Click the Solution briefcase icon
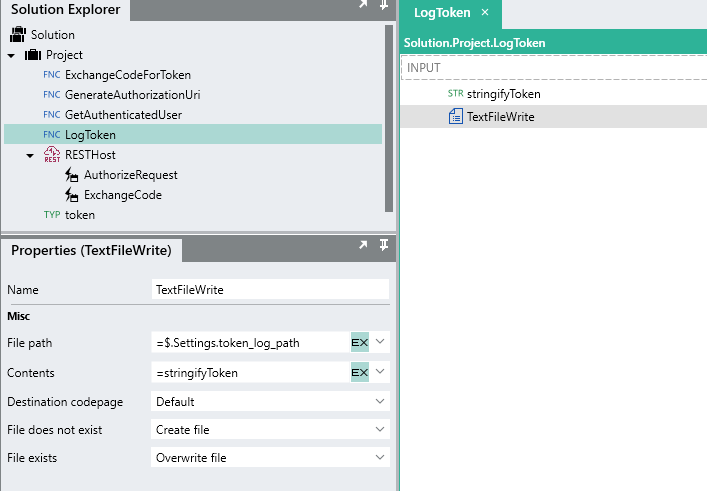The image size is (707, 491). tap(18, 35)
